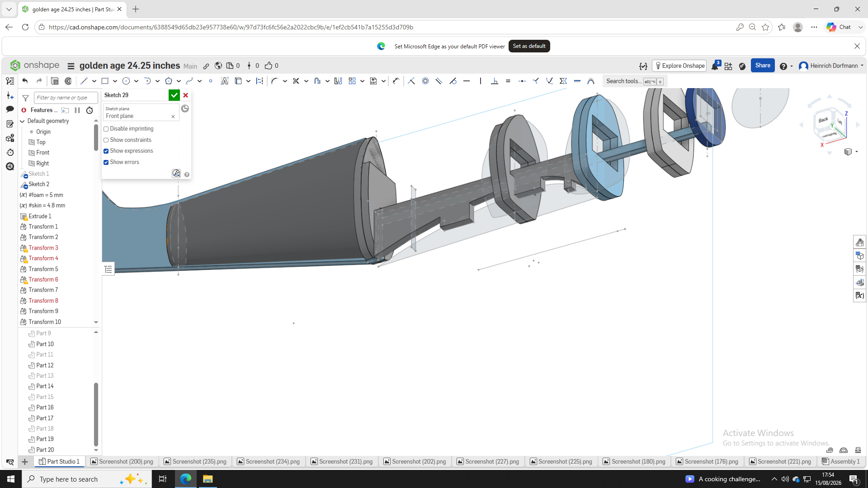Uncheck the Show errors checkbox
This screenshot has height=488, width=868.
click(x=106, y=162)
